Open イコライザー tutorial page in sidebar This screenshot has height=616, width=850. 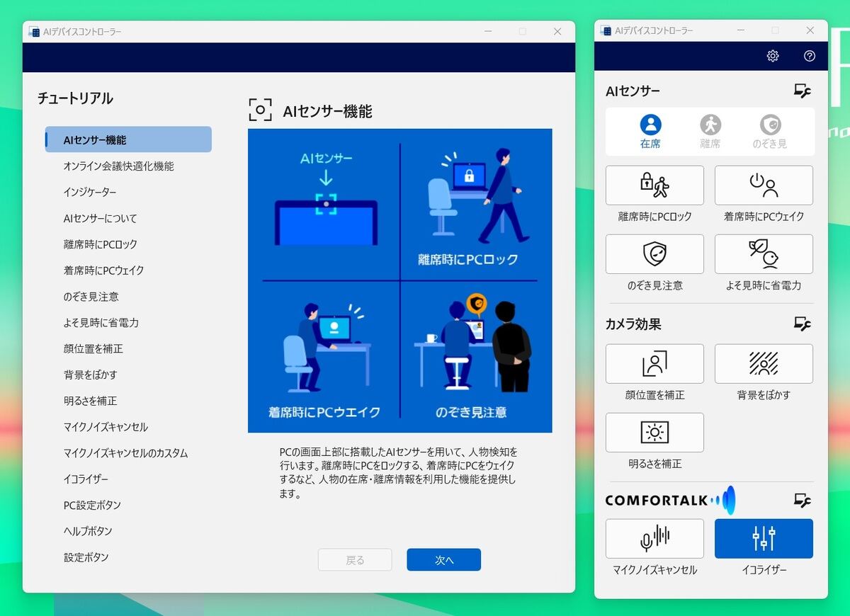pos(86,479)
